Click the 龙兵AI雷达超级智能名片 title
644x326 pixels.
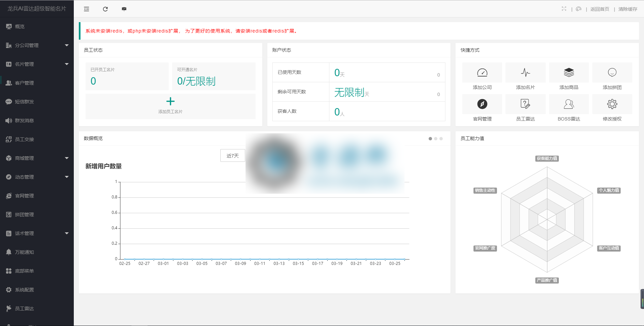[37, 9]
